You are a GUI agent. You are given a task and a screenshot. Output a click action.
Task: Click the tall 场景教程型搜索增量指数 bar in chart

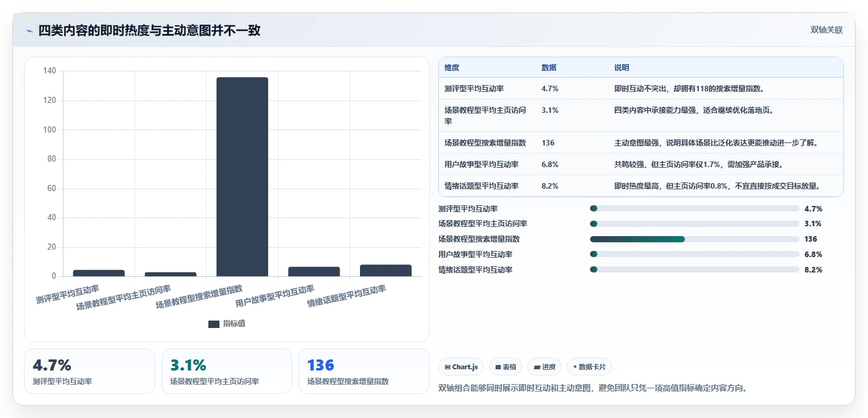pyautogui.click(x=242, y=176)
